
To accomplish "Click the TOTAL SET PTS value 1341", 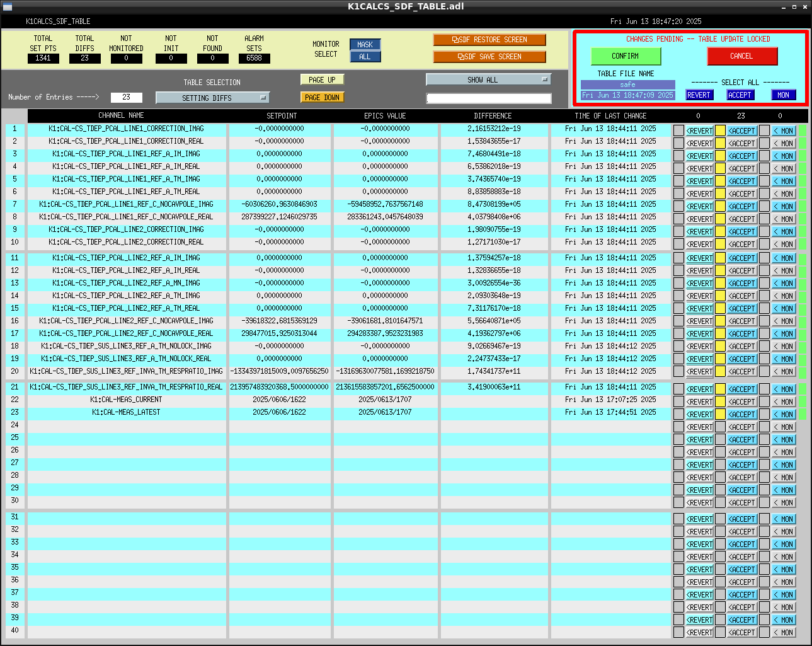I will tap(43, 58).
